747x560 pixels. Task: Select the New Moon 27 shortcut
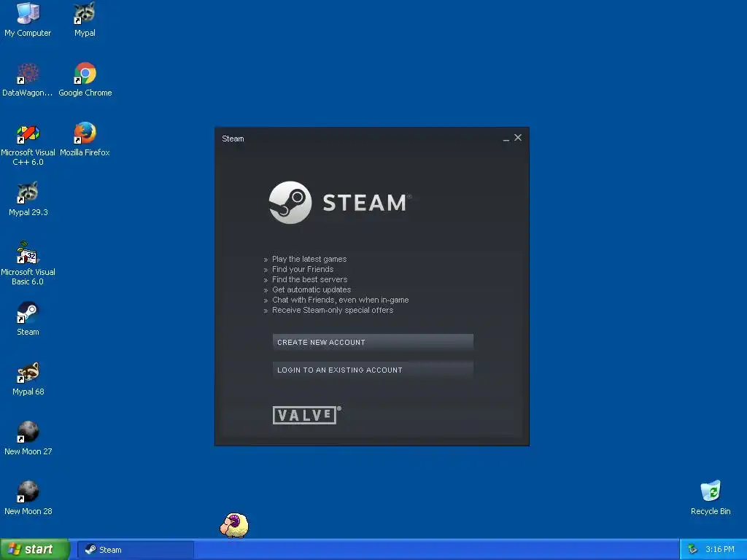click(28, 438)
